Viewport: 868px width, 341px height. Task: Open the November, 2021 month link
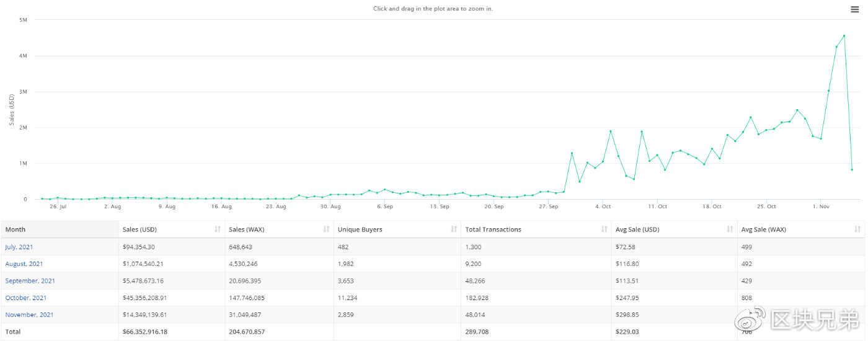tap(29, 314)
